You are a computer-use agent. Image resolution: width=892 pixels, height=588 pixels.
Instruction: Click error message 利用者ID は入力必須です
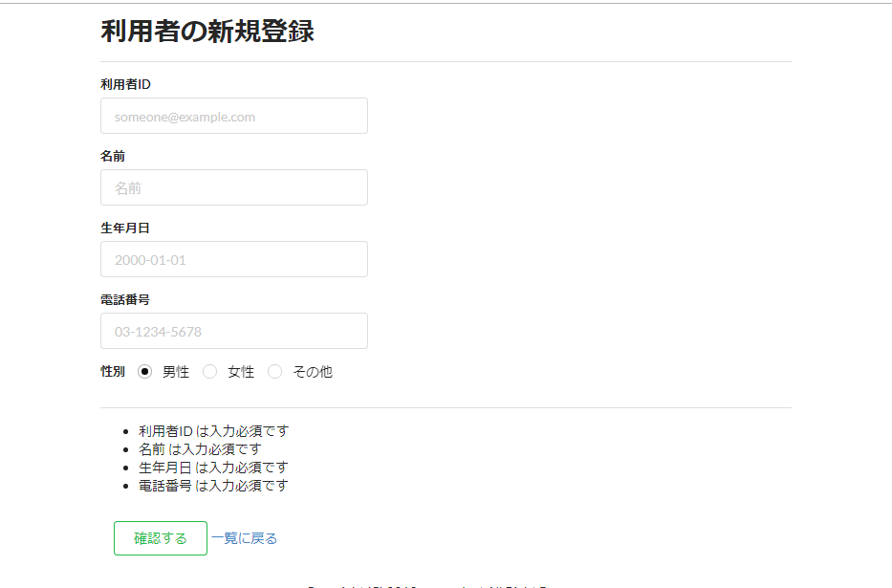click(x=214, y=431)
